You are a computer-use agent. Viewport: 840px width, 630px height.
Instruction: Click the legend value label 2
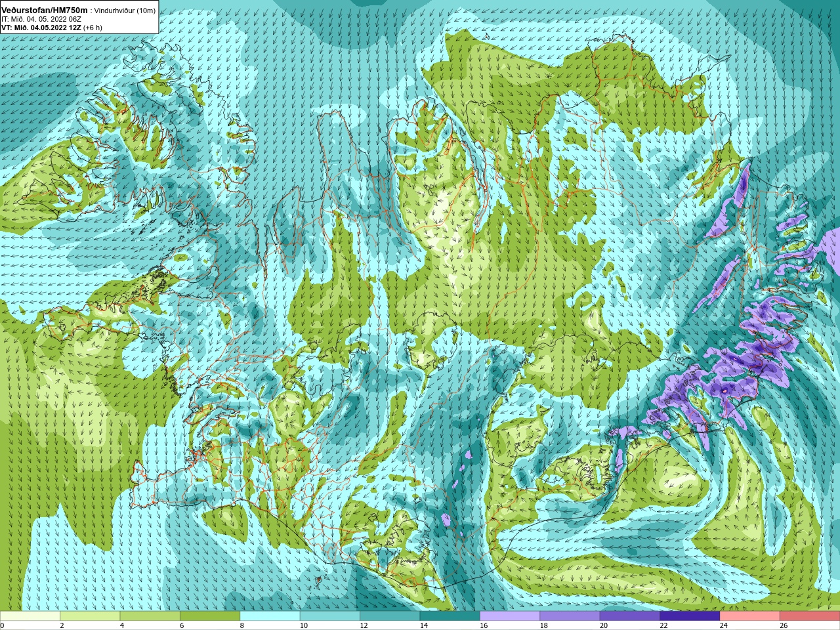(62, 625)
